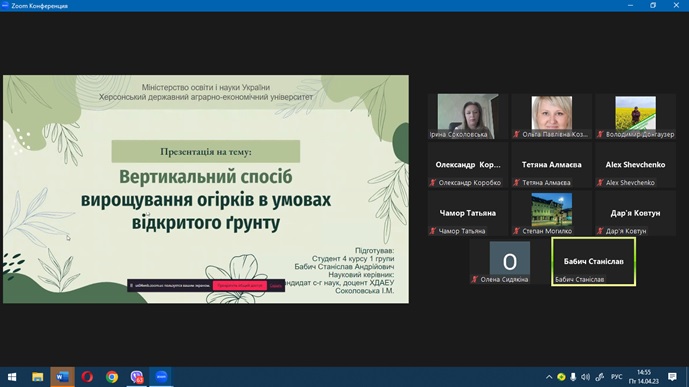Open the clock and date flyout

(x=644, y=377)
